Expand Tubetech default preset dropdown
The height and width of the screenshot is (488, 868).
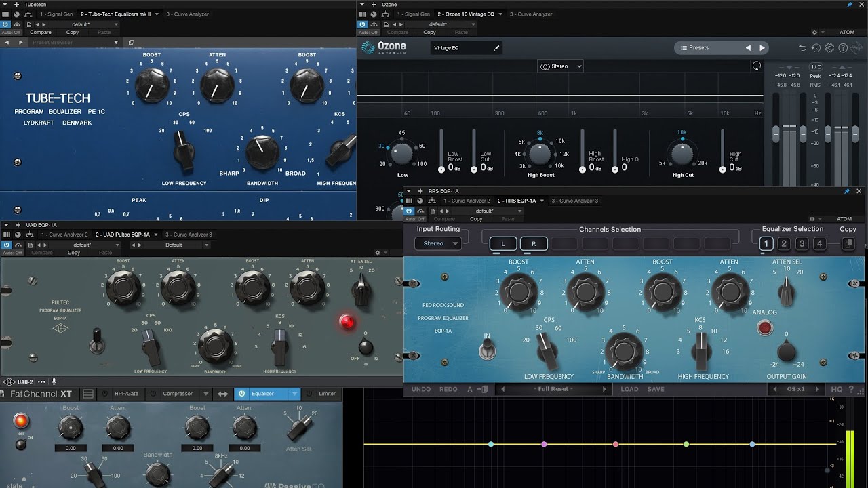click(115, 24)
